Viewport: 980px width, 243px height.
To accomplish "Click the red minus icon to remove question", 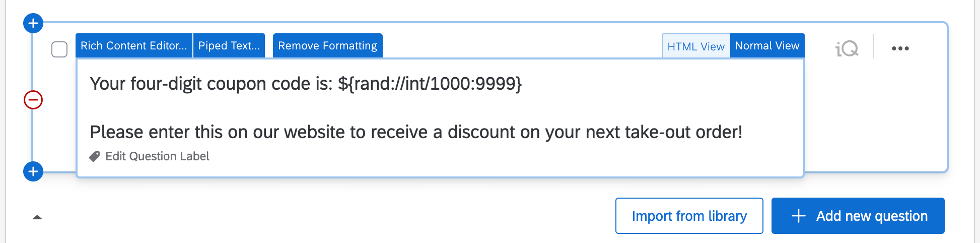I will [33, 100].
